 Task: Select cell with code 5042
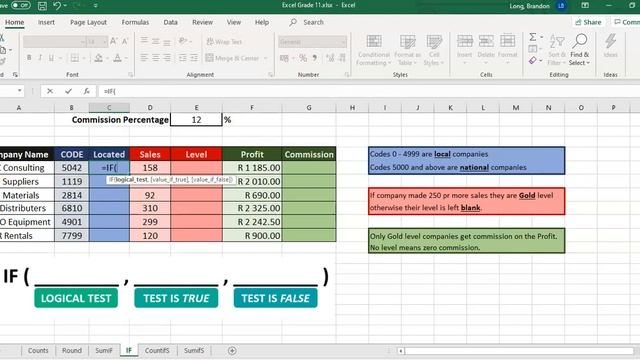point(71,168)
